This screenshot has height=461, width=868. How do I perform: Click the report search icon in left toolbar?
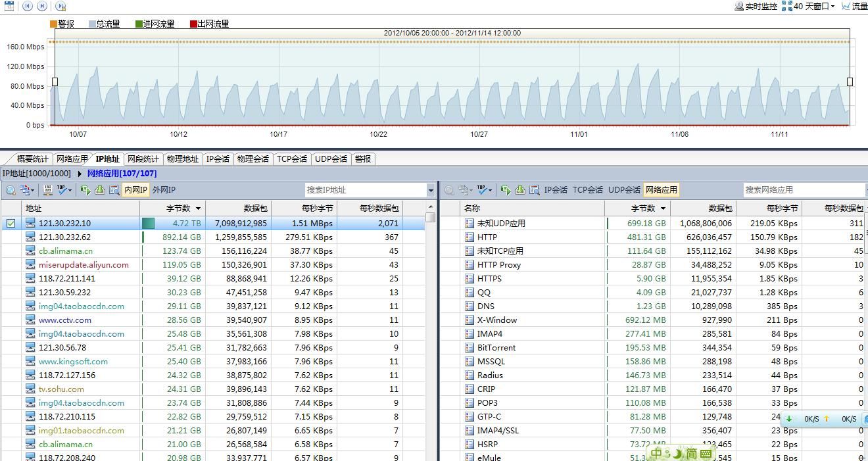(114, 190)
